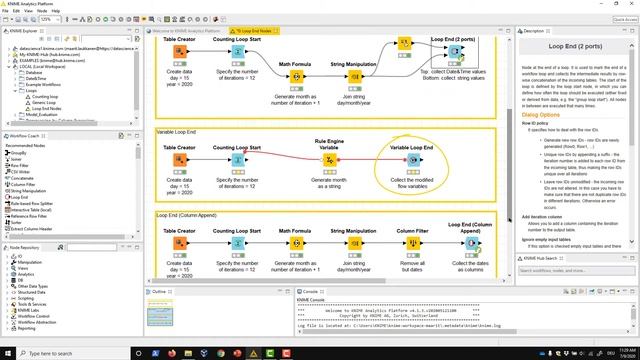Viewport: 640px width, 360px height.
Task: Open the Windows Start menu
Action: [8, 353]
